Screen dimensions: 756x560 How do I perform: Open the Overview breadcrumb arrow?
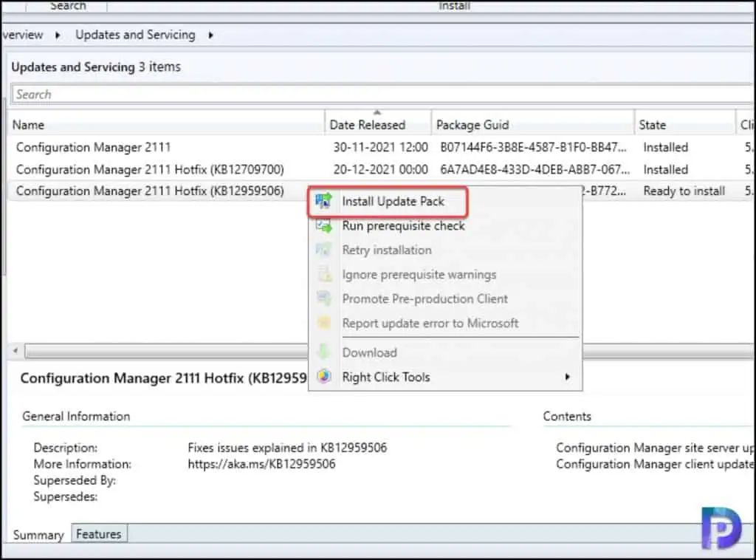click(58, 35)
